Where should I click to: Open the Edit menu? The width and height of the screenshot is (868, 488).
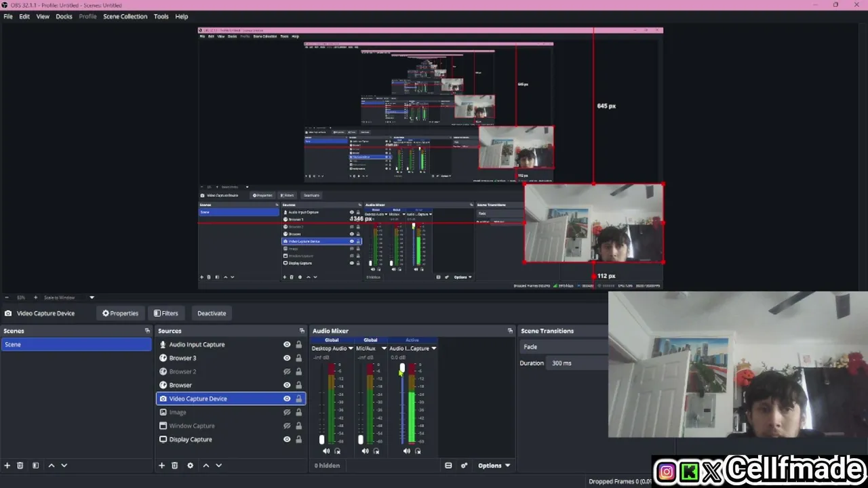(24, 16)
